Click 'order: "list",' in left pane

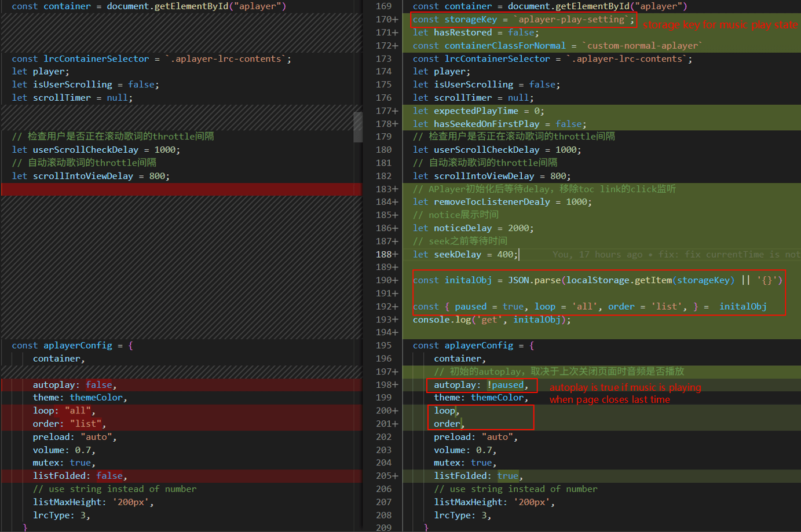(70, 424)
